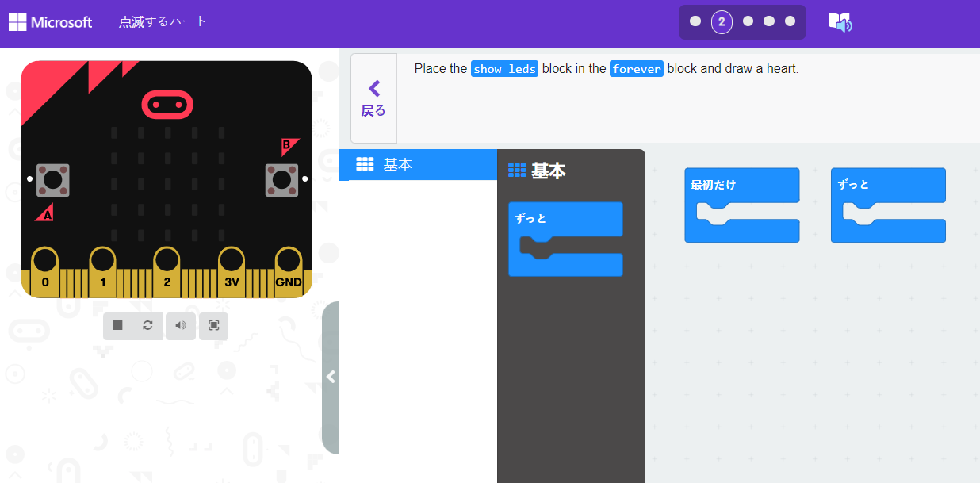Click the 点滅するハート tutorial title
Image resolution: width=980 pixels, height=483 pixels.
point(163,22)
